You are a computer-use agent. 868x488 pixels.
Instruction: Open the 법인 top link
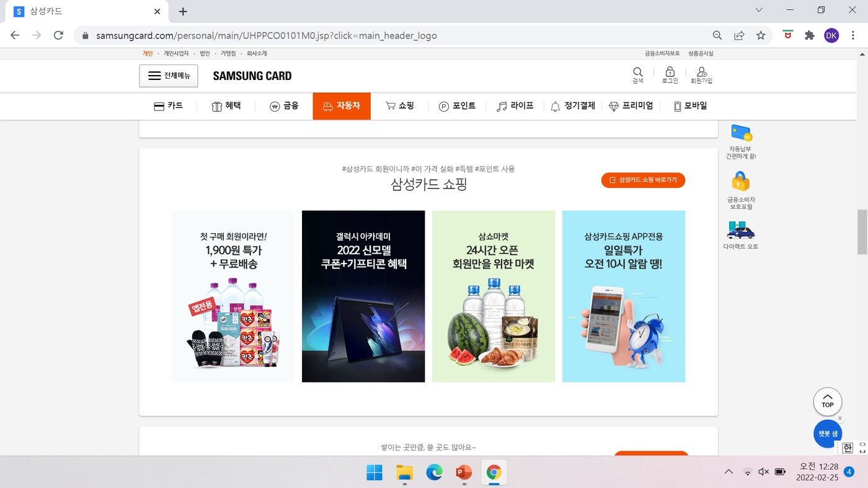click(205, 53)
